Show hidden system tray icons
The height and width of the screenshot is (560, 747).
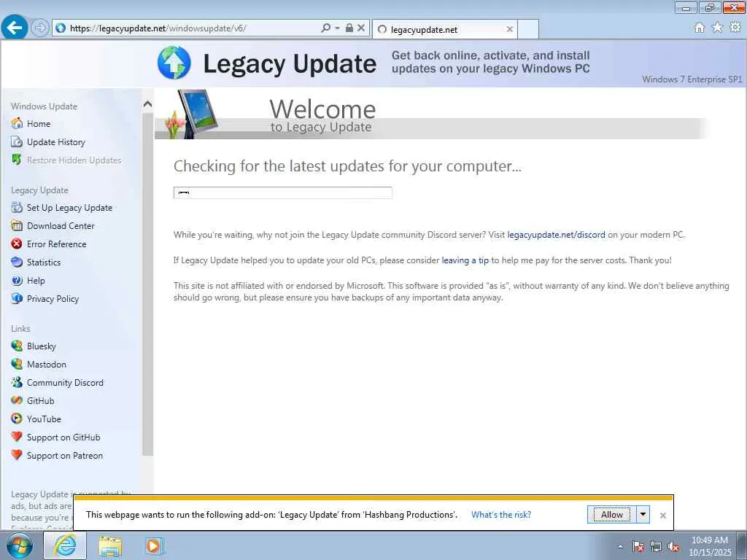coord(620,547)
